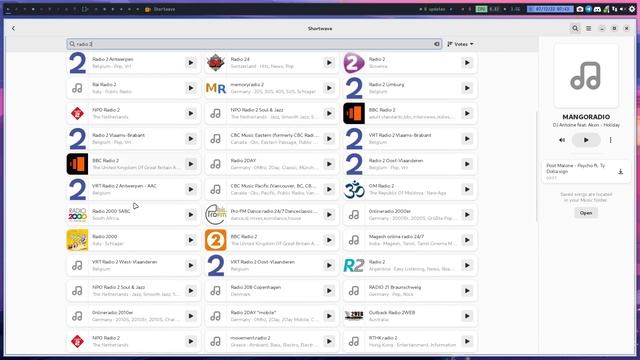
Task: Click the Pro FM Dance radio logo
Action: 216,215
